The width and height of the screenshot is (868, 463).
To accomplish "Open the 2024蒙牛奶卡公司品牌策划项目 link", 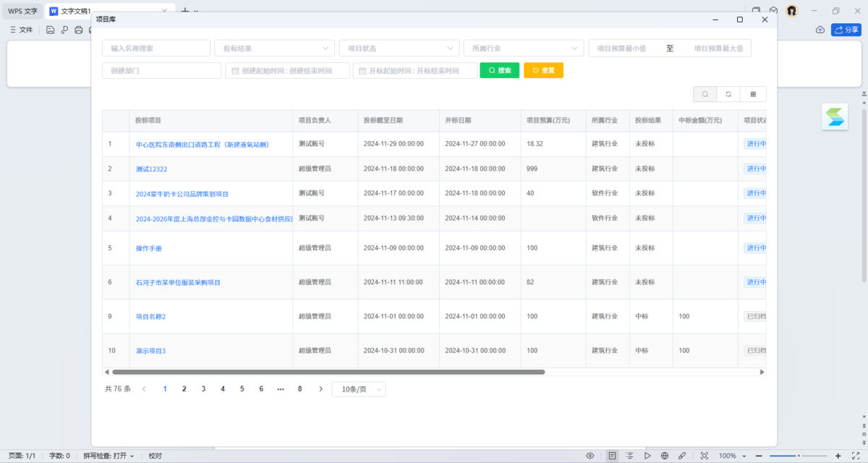I will point(182,194).
